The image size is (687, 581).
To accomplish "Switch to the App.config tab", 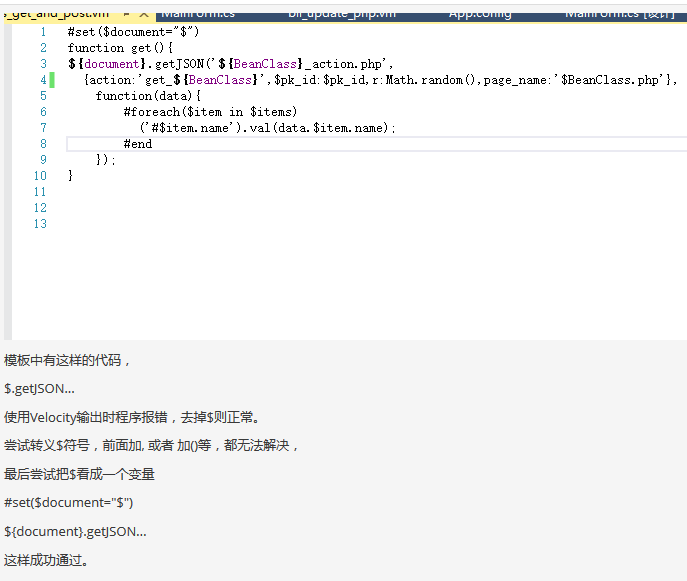I will [x=479, y=13].
